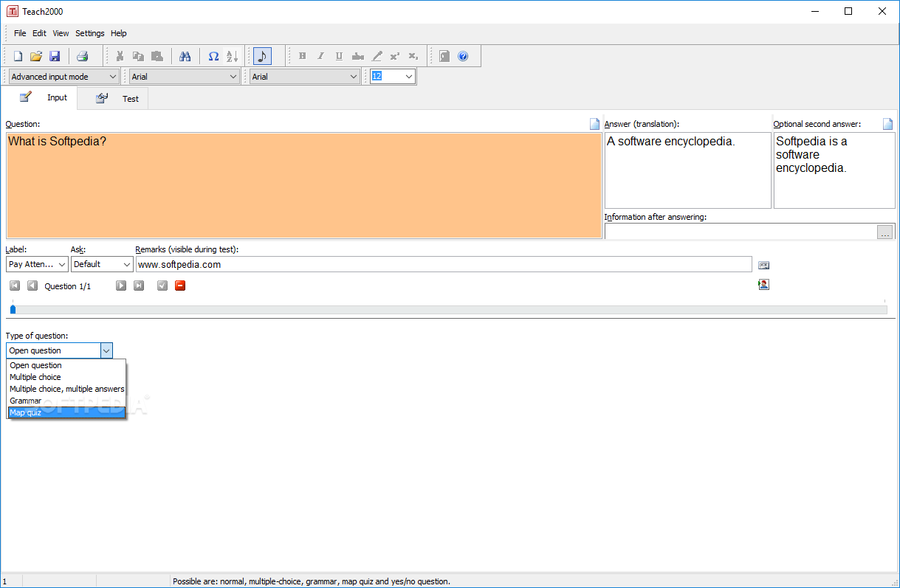Open the View menu

[x=61, y=33]
